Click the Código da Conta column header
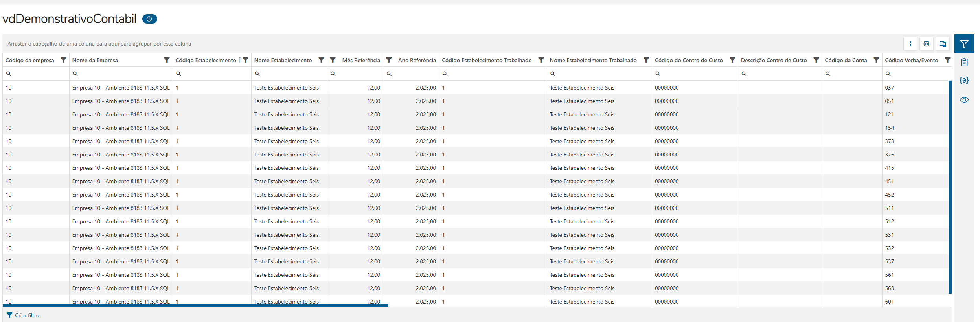980x322 pixels. (846, 60)
